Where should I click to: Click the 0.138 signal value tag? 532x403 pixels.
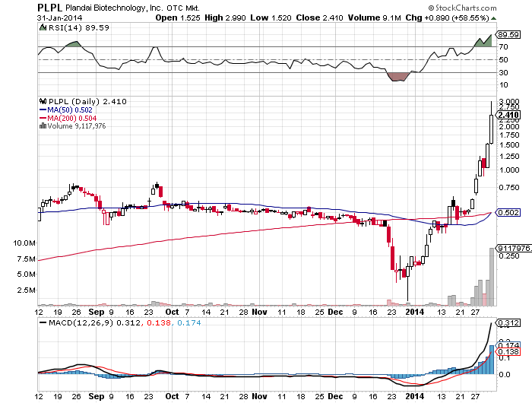pos(508,352)
